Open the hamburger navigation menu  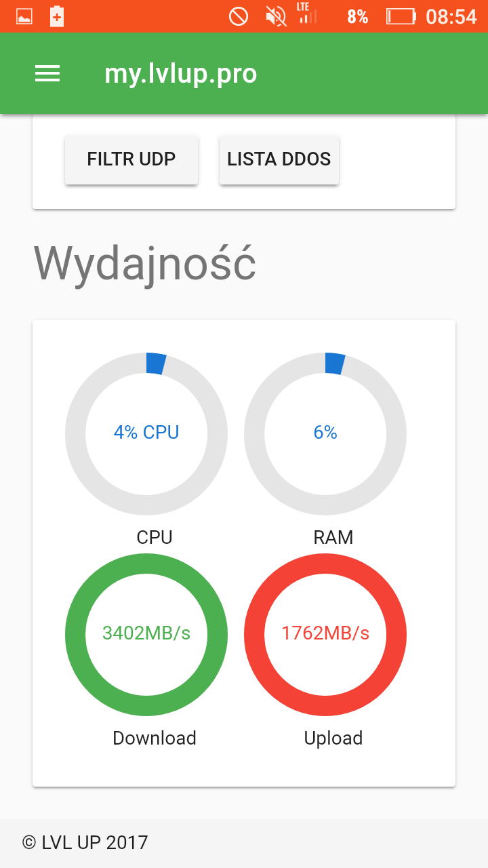pyautogui.click(x=47, y=74)
